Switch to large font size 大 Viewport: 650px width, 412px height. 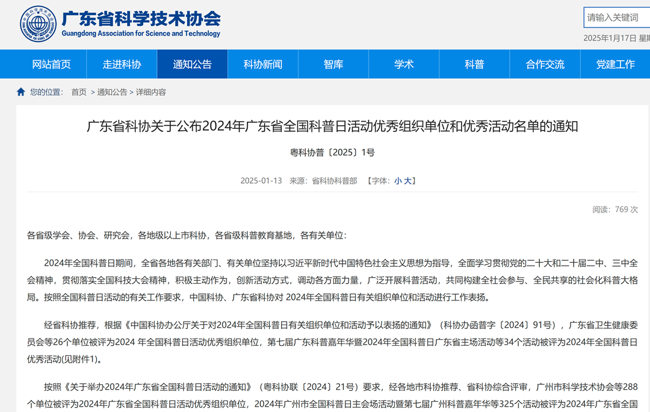click(407, 181)
